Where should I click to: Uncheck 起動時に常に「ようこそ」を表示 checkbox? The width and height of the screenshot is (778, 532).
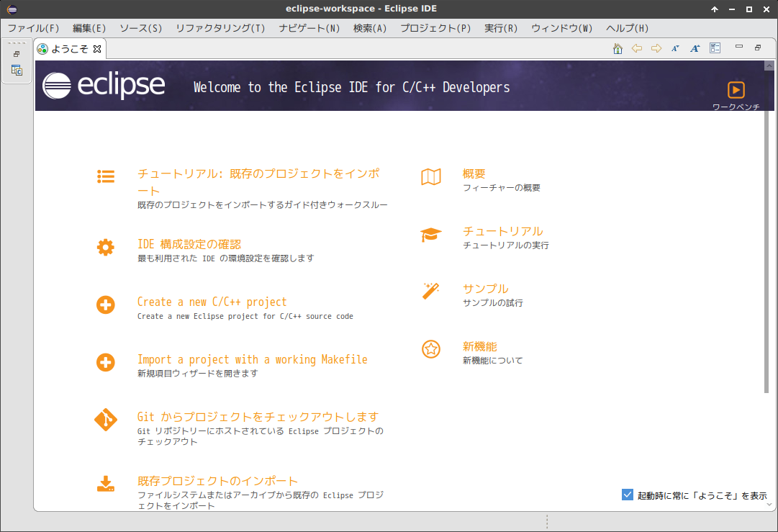click(x=627, y=495)
